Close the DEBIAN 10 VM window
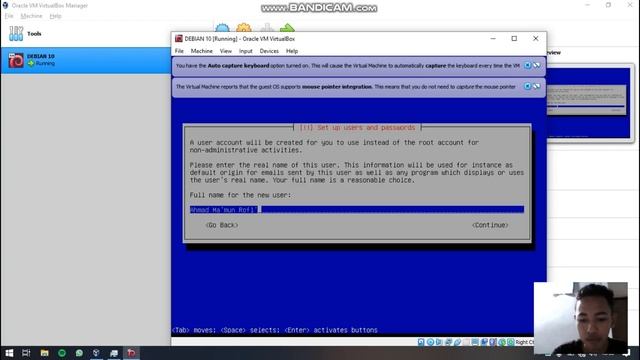The width and height of the screenshot is (640, 360). [536, 38]
